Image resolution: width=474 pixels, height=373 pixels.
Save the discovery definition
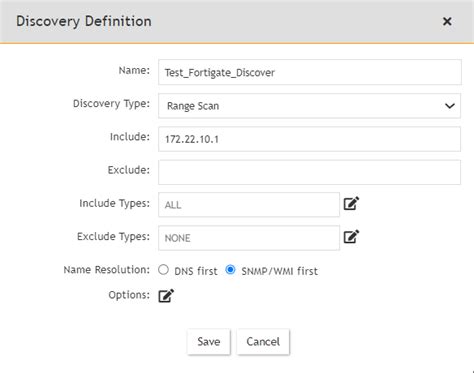[x=209, y=342]
